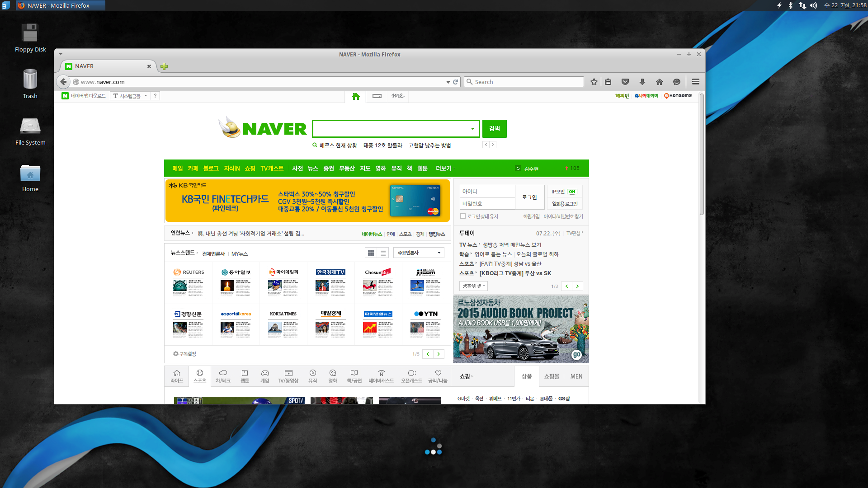Click the 아이디 input field
Screen dimensions: 868x488
487,192
